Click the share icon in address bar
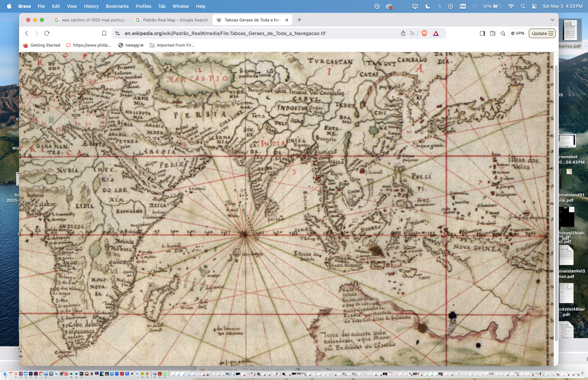Viewport: 588px width, 380px height. (x=403, y=33)
